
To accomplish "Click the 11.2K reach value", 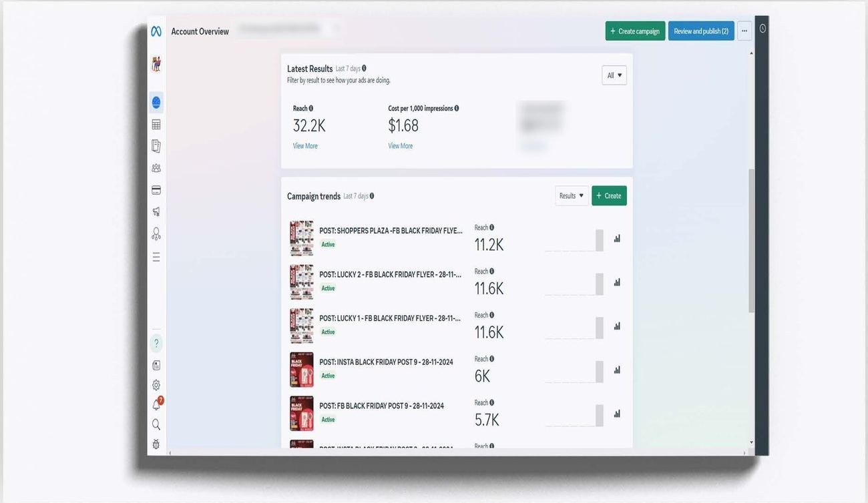I will pos(489,245).
